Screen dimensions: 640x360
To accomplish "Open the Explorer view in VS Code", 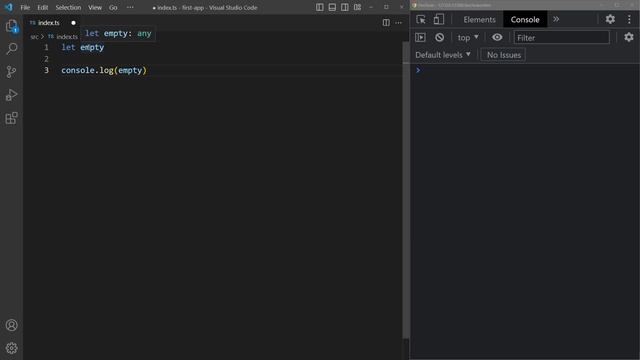I will coord(11,26).
